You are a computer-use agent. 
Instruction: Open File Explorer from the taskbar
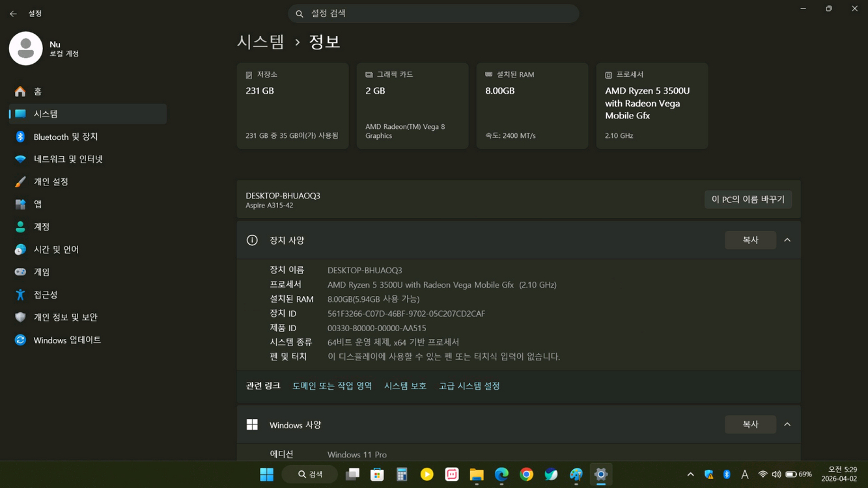pos(476,474)
